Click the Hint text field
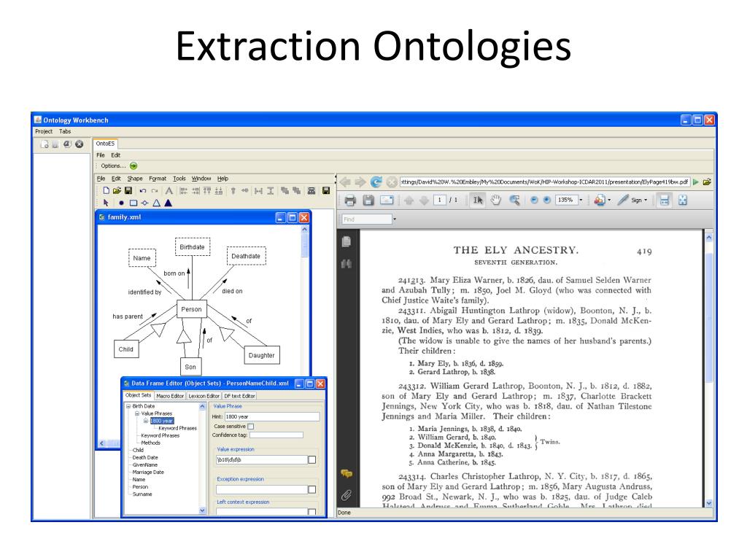This screenshot has height=560, width=747. tap(272, 416)
